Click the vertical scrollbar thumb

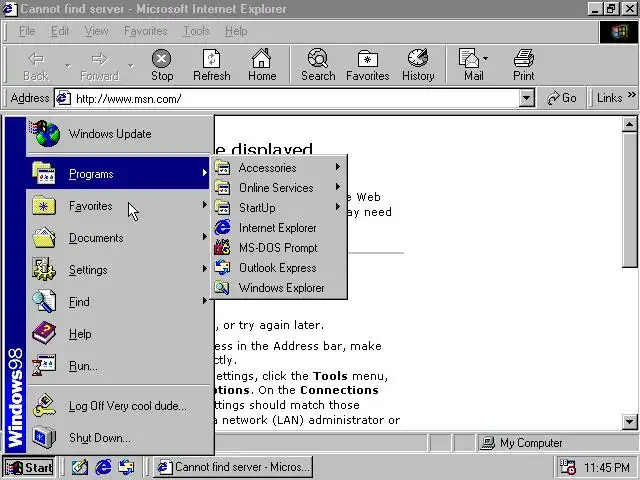click(629, 200)
